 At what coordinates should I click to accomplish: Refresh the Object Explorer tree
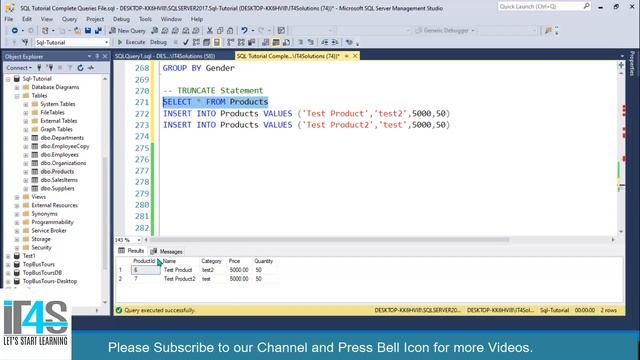pyautogui.click(x=80, y=68)
